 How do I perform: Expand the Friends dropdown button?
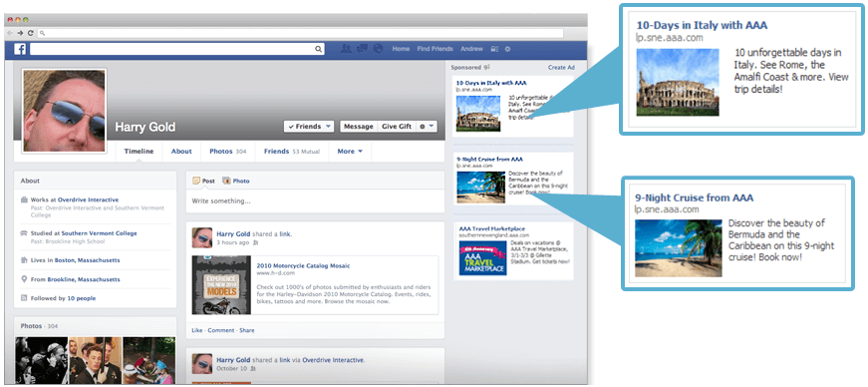(309, 127)
